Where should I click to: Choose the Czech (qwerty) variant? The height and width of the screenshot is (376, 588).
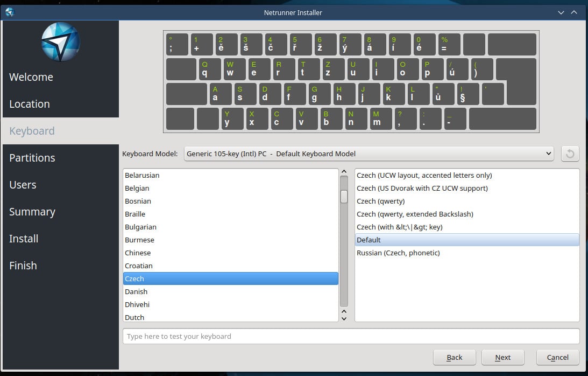tap(467, 201)
